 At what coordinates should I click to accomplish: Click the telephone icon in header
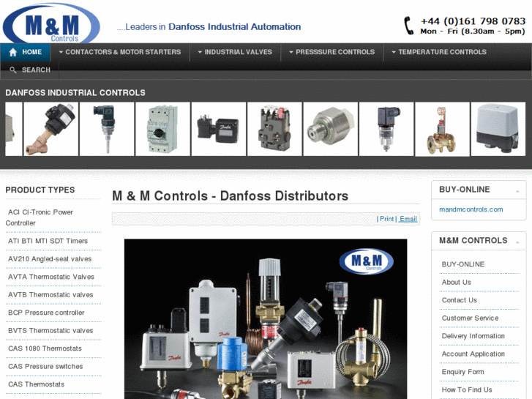tap(409, 26)
